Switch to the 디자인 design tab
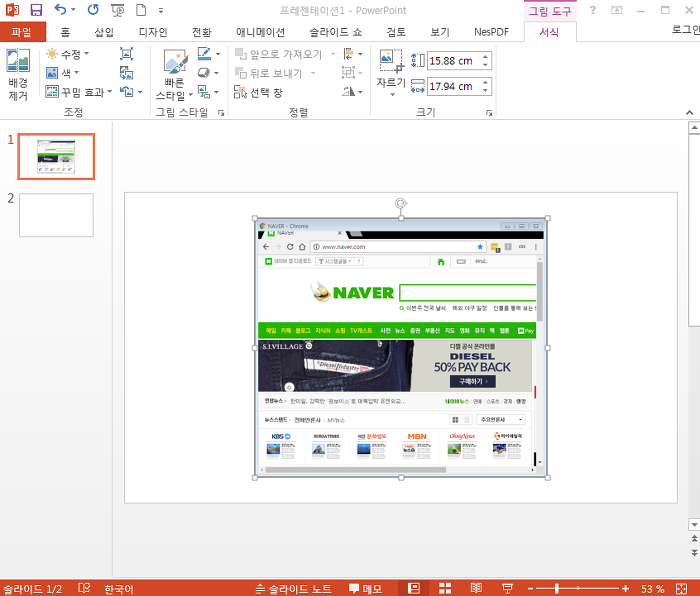This screenshot has height=596, width=700. tap(153, 32)
